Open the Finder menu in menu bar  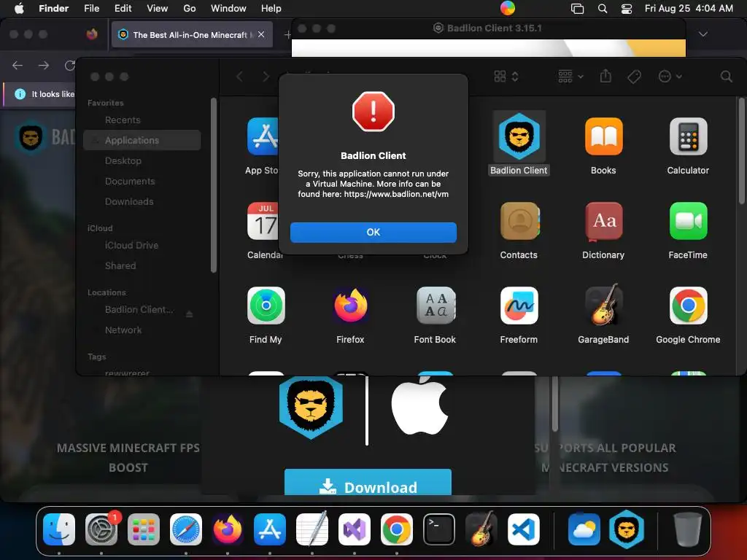(53, 8)
